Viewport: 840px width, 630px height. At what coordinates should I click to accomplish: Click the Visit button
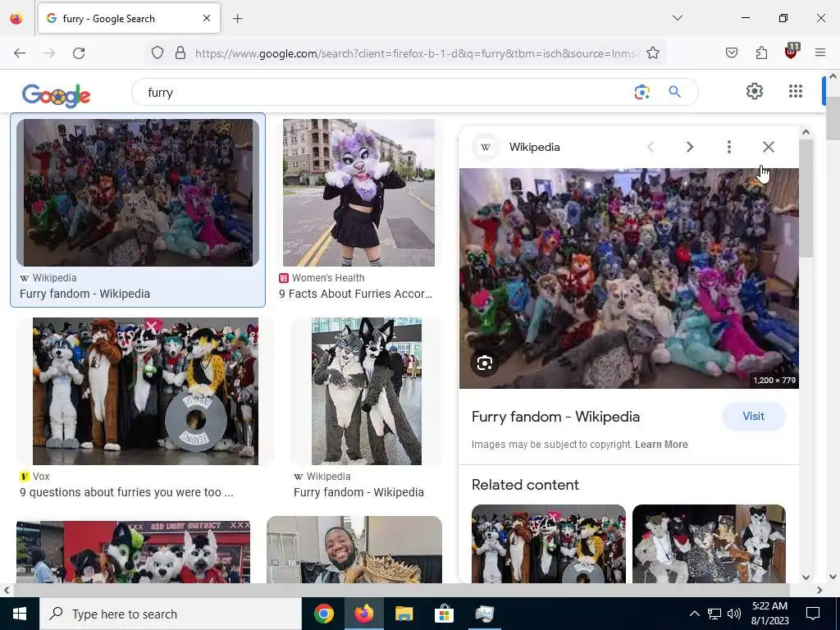[753, 416]
